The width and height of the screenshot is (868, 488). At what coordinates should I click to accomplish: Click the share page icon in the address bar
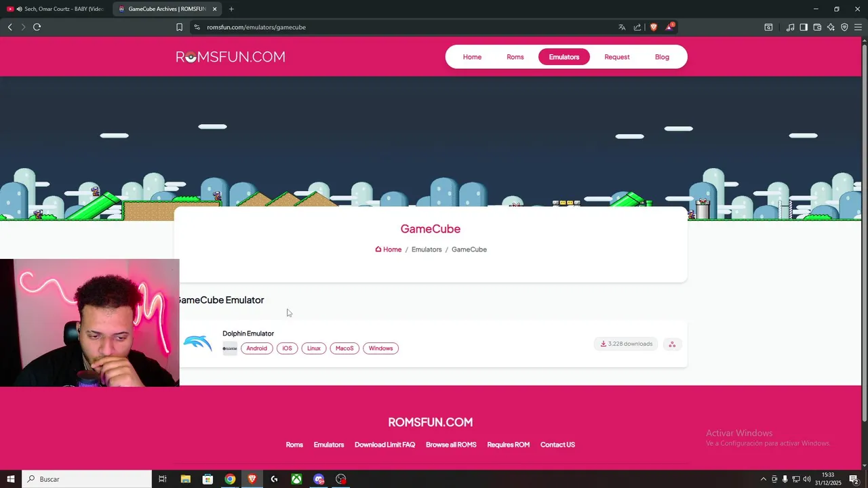(637, 27)
